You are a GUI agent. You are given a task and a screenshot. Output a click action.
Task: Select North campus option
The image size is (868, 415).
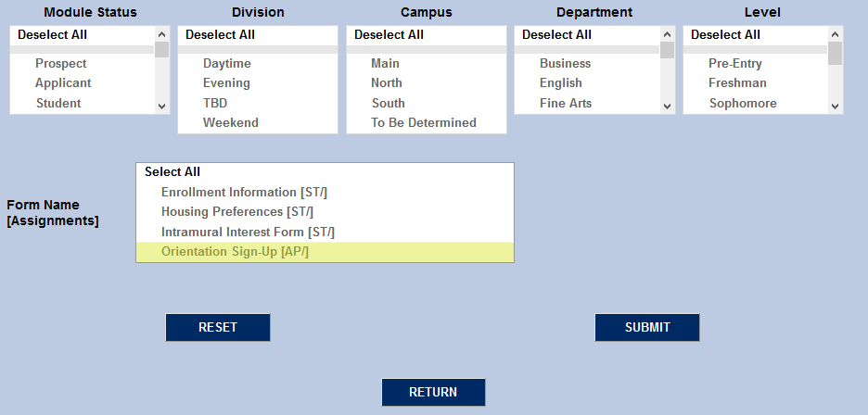[x=387, y=83]
